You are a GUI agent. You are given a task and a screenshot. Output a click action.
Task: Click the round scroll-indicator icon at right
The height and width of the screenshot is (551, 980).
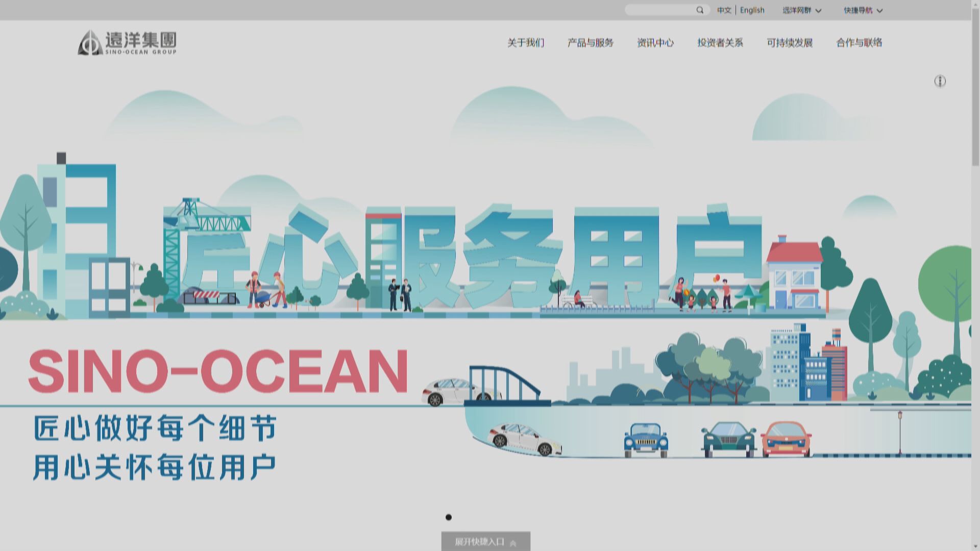tap(940, 81)
